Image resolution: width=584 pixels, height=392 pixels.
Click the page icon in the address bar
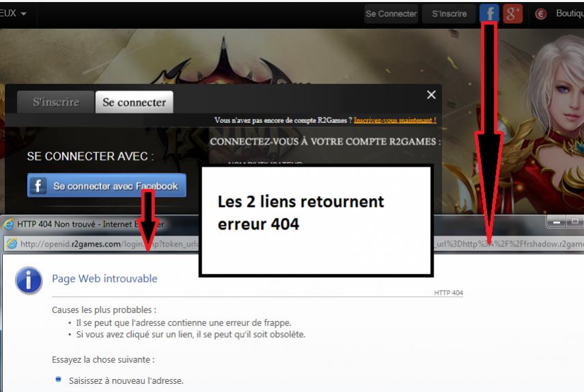point(12,243)
